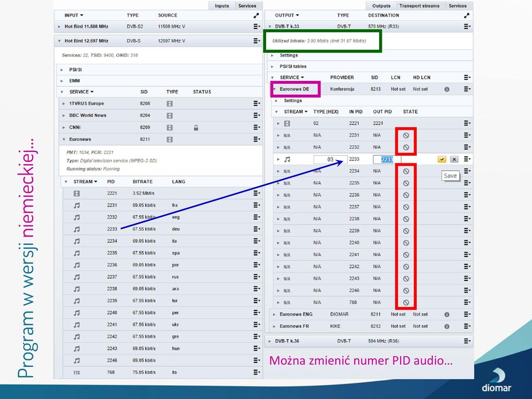Toggle blocked state for output stream 768
532x399 pixels.
(406, 303)
